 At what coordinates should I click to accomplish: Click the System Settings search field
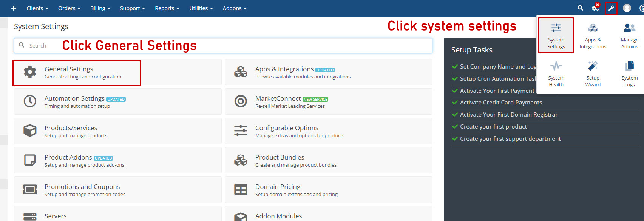[223, 46]
